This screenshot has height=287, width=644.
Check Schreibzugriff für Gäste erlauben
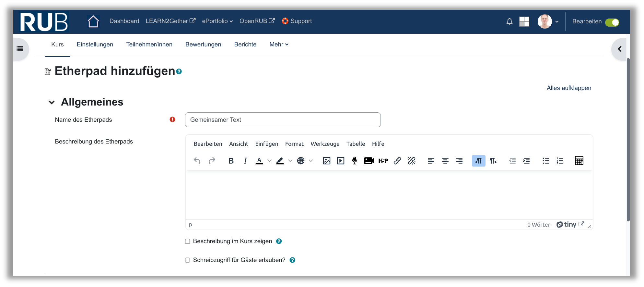point(187,260)
